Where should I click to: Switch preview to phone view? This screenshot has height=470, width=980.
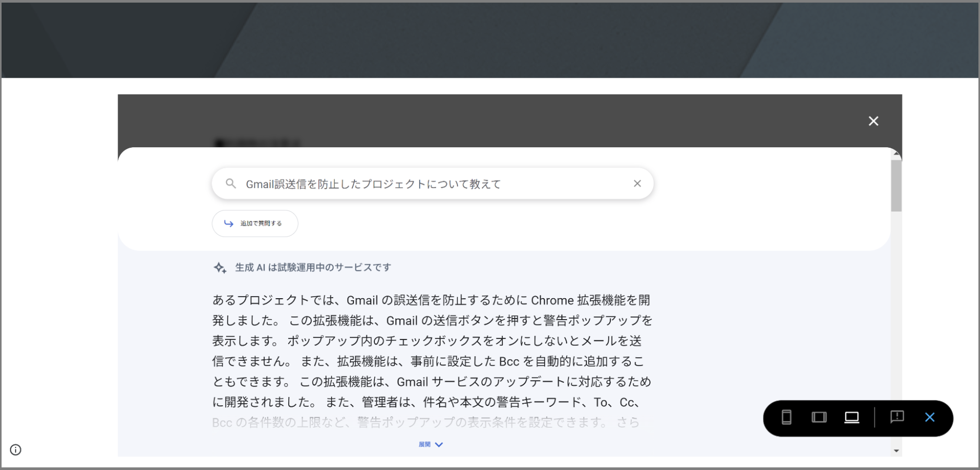pyautogui.click(x=786, y=417)
